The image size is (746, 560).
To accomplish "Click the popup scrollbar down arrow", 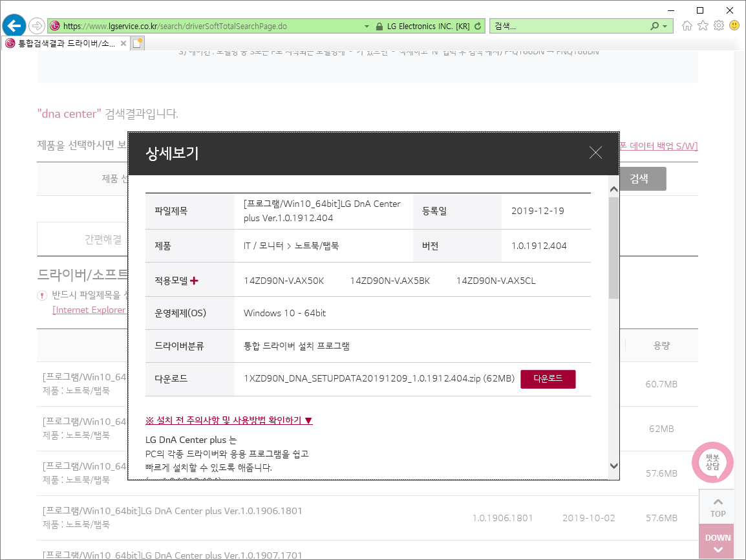I will pyautogui.click(x=613, y=466).
